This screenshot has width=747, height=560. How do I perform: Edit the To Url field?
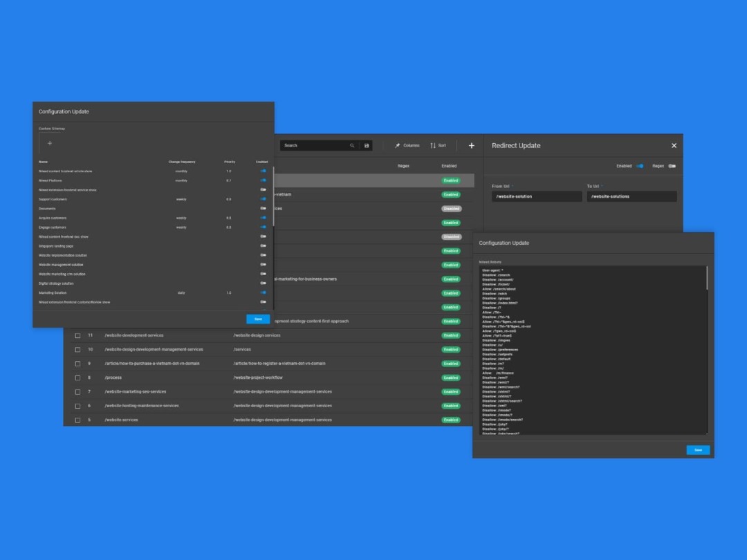pyautogui.click(x=631, y=196)
